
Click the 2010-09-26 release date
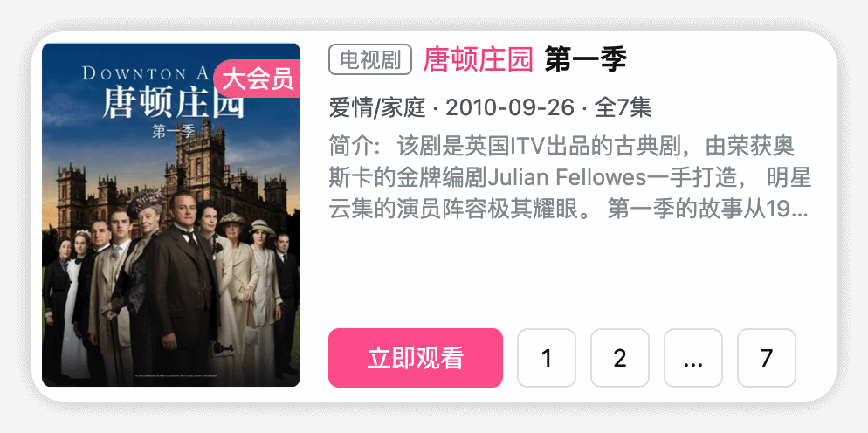coord(510,107)
